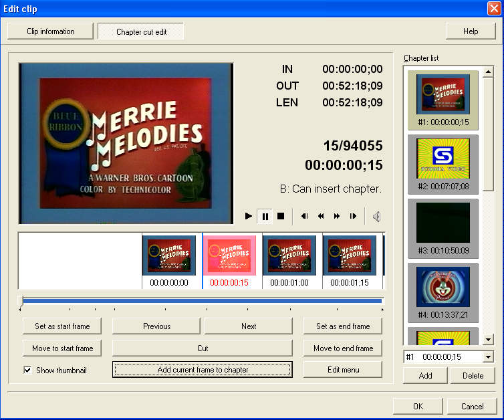Click the LEN timecode value
The width and height of the screenshot is (504, 420).
(x=352, y=102)
